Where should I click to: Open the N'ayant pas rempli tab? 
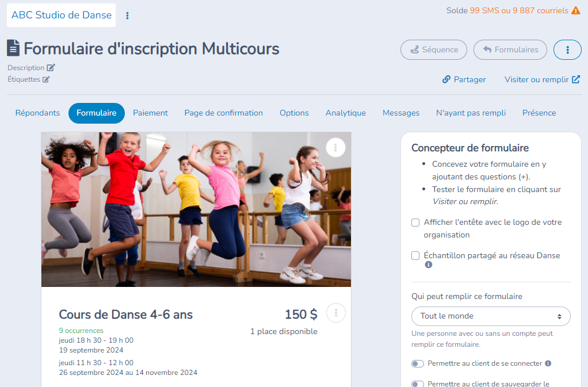tap(471, 113)
